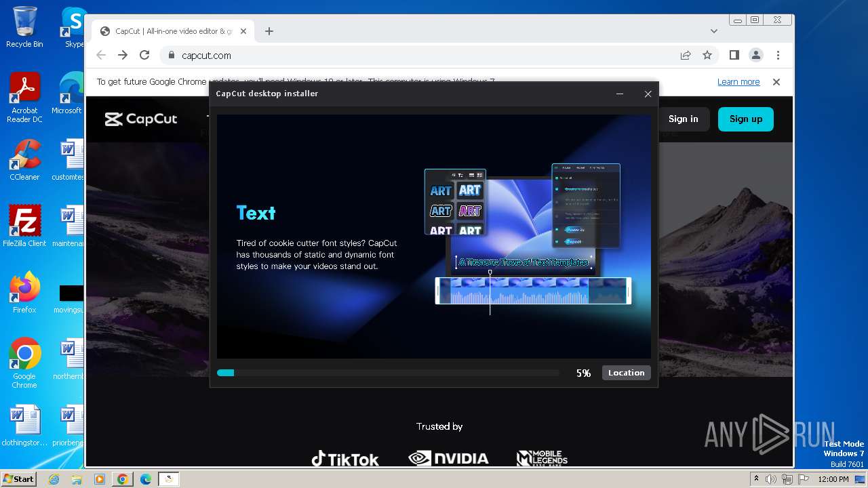868x488 pixels.
Task: Click the Mobile Legends logo
Action: 542,459
